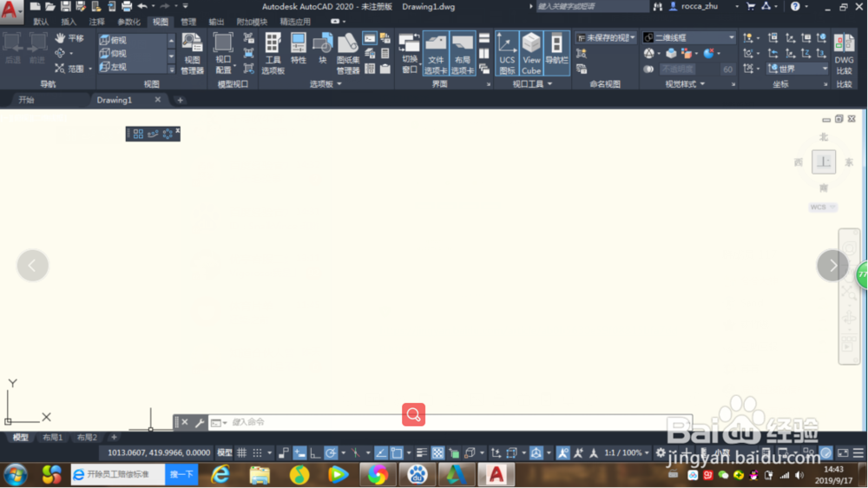Toggle the 布局选项卡 (Layout Tabs) display
The image size is (868, 488).
(x=463, y=53)
